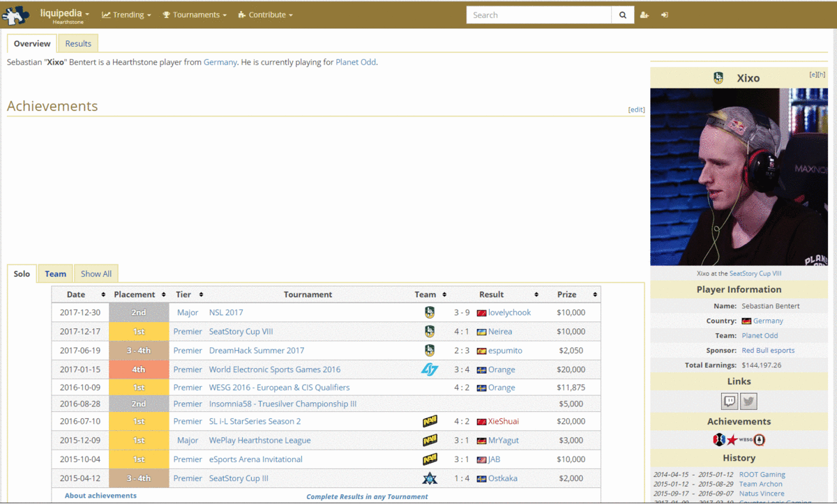Open eSports Arena Invitational link
837x504 pixels.
click(x=256, y=459)
